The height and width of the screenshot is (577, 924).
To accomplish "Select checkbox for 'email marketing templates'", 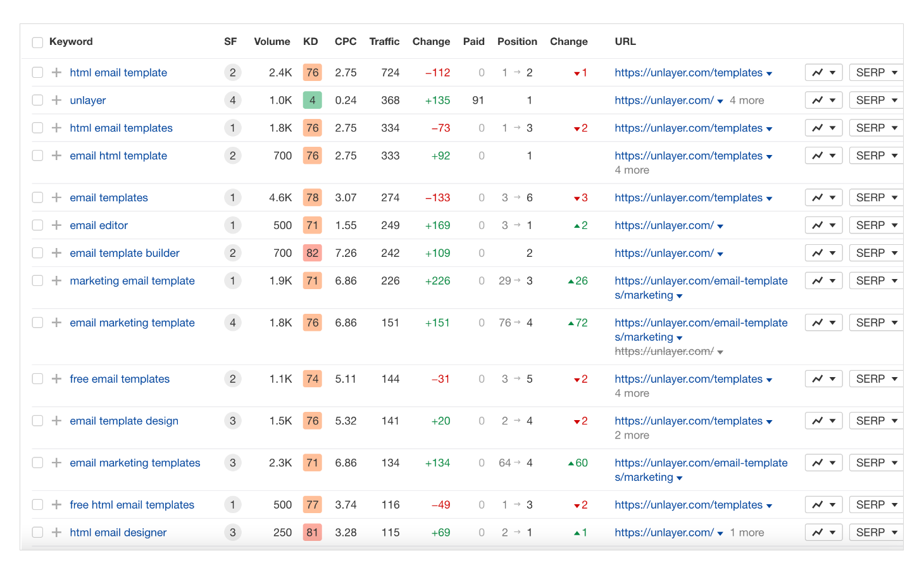I will click(x=37, y=463).
